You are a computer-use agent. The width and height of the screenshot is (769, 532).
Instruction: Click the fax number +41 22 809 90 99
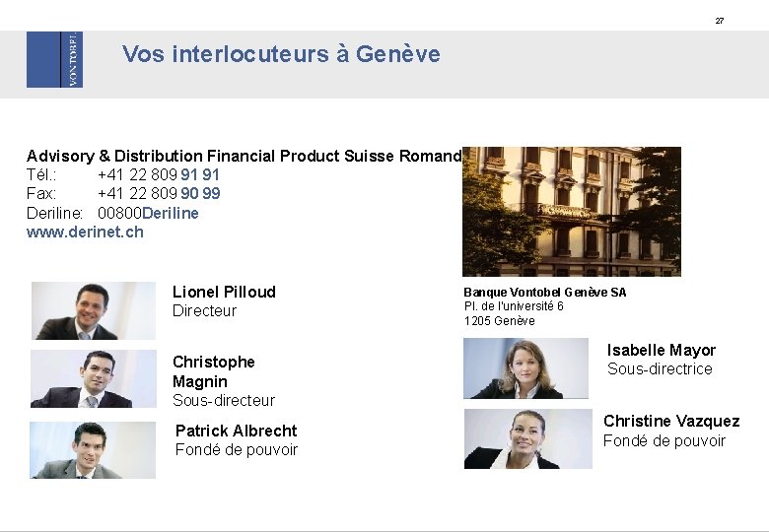point(159,193)
